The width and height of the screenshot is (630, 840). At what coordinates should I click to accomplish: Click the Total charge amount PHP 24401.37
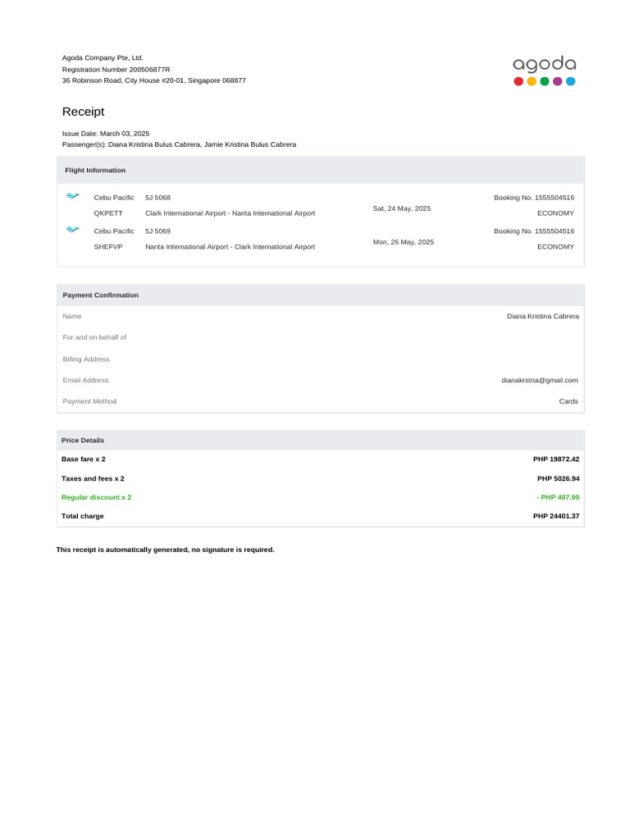(x=556, y=516)
